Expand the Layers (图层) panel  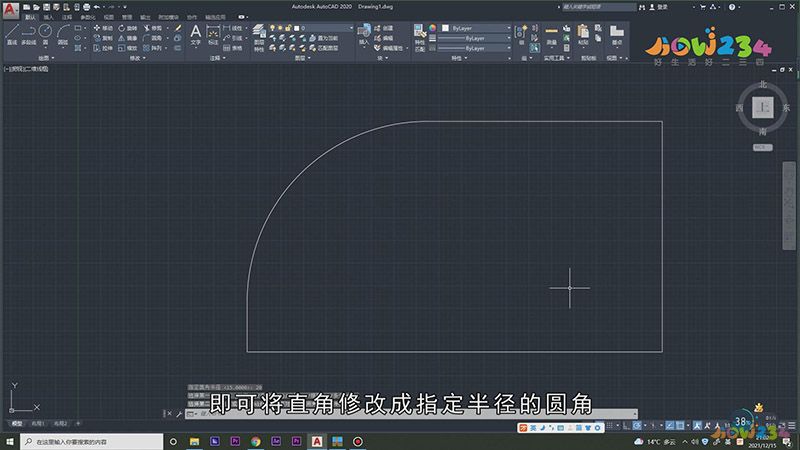coord(303,58)
